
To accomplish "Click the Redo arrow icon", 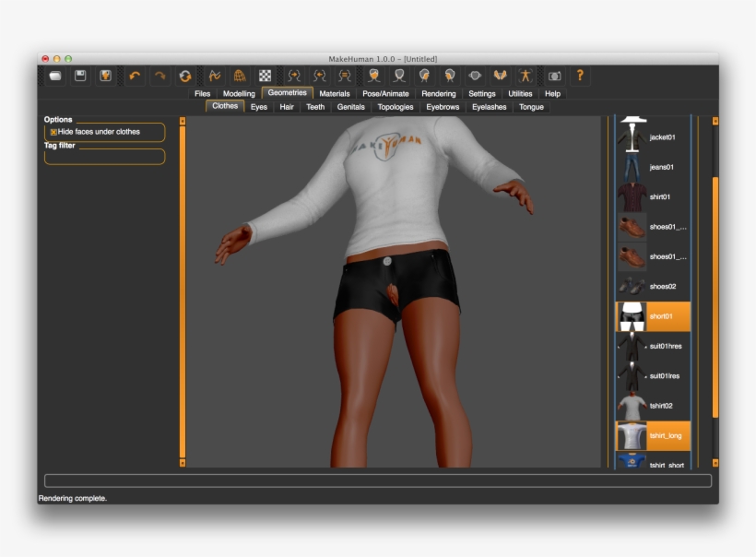I will (160, 76).
